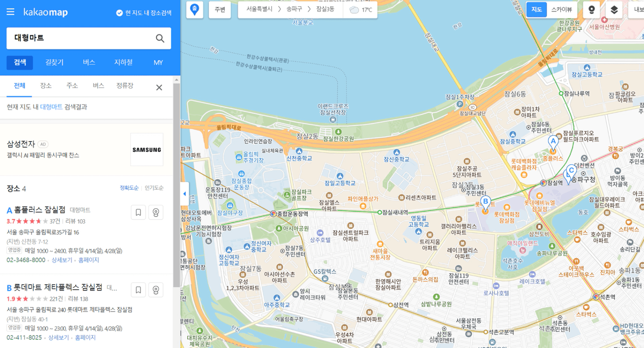Open 상세보기 link for 홈플러스 잠실점

point(62,260)
